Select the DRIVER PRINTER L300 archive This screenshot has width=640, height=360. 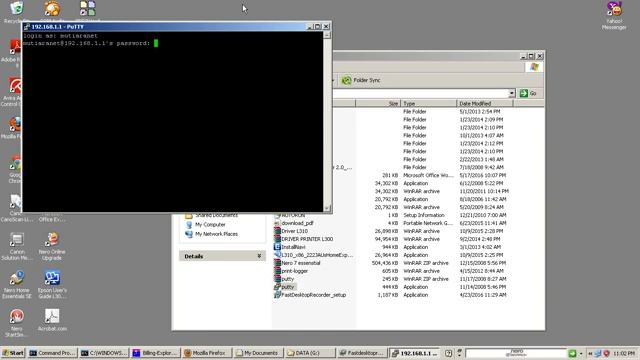(x=304, y=239)
